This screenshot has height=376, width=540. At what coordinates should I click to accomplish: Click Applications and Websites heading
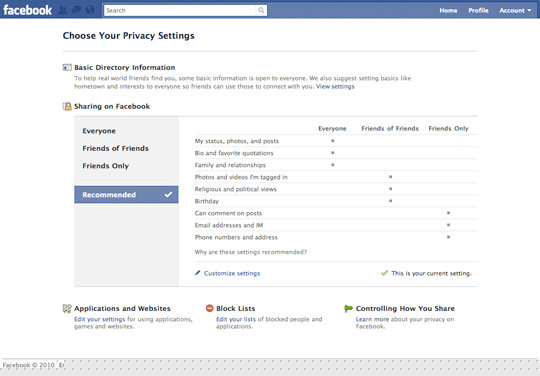tap(122, 309)
